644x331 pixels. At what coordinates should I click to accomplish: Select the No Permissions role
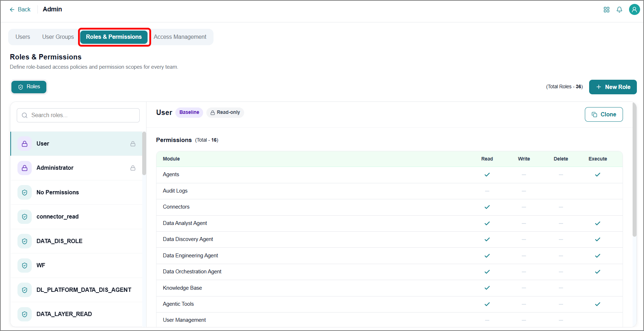tap(76, 193)
